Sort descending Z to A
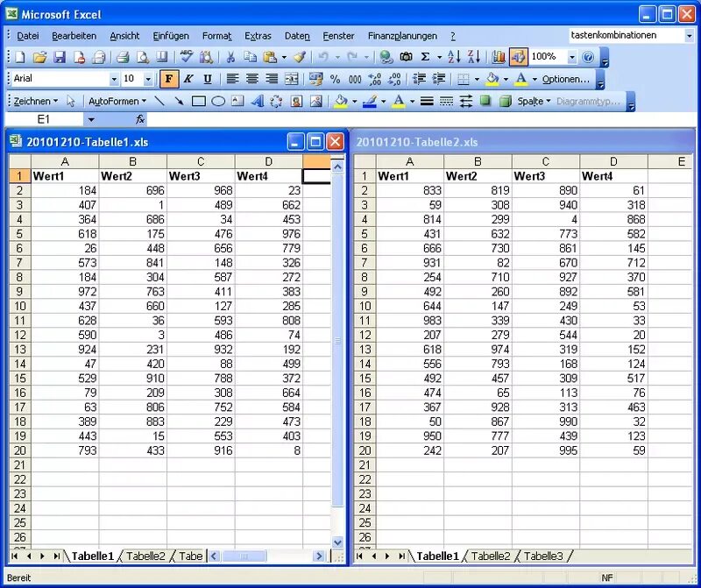 (474, 57)
